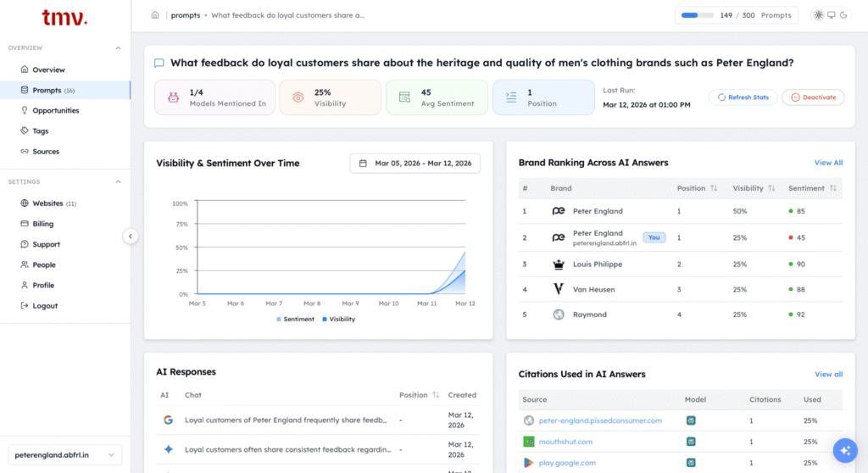Go to home via breadcrumb icon
Image resolution: width=868 pixels, height=473 pixels.
click(155, 15)
